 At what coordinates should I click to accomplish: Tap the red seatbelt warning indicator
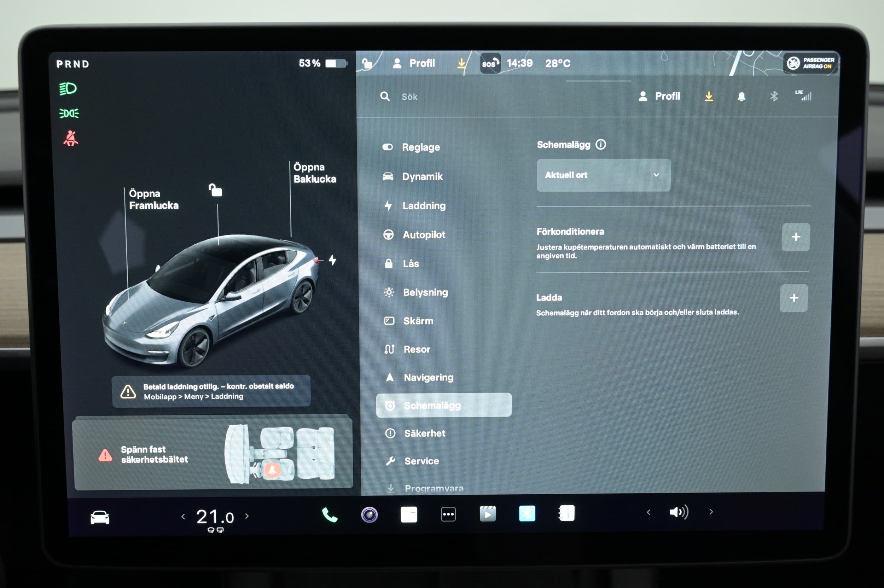click(70, 138)
